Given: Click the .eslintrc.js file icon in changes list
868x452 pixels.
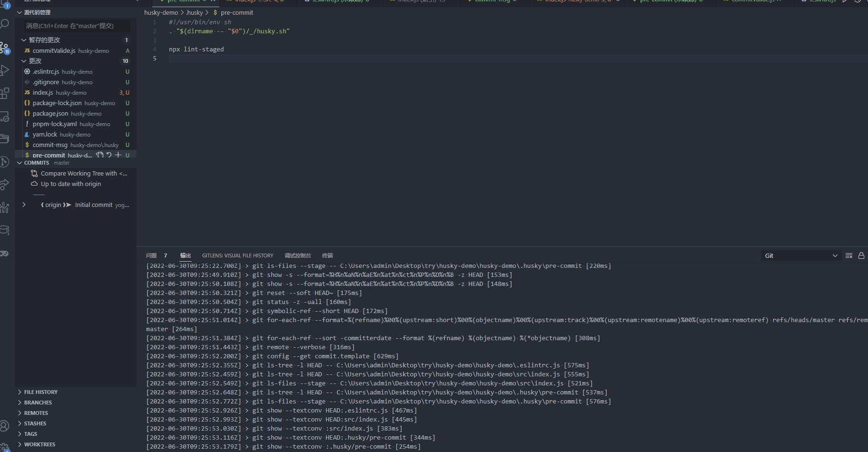Looking at the screenshot, I should click(x=27, y=72).
